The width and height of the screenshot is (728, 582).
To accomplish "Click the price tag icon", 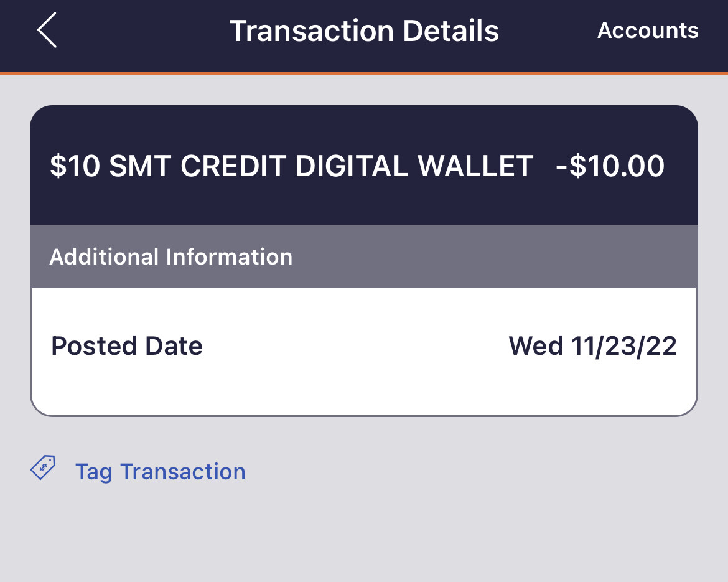I will point(44,467).
